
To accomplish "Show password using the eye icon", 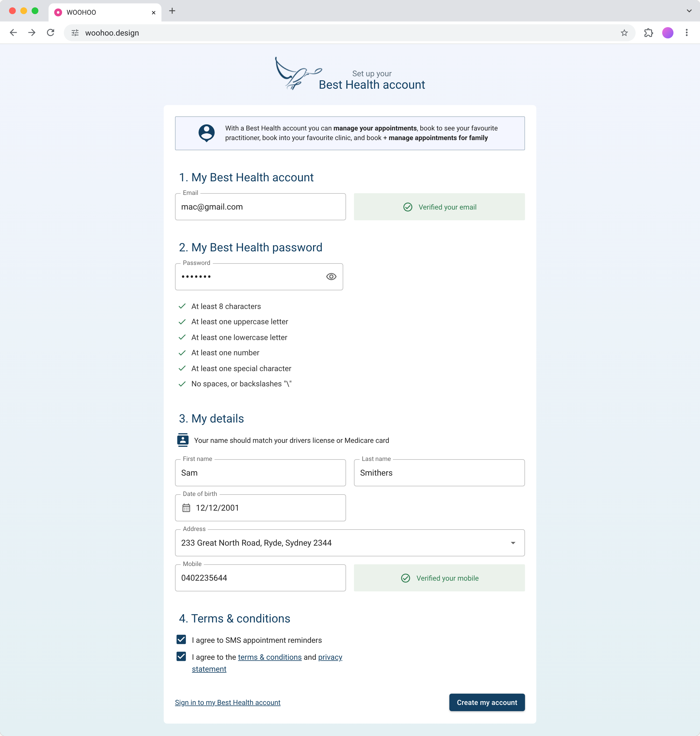I will 331,277.
